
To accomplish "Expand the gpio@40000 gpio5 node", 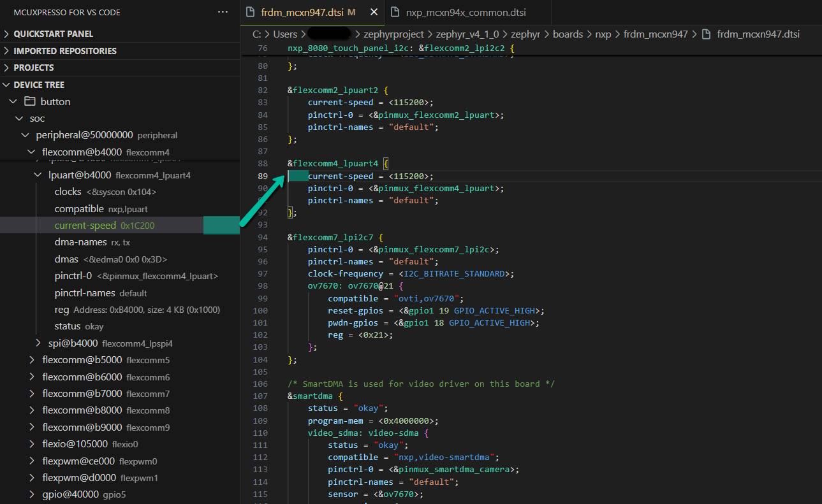I will pos(31,494).
